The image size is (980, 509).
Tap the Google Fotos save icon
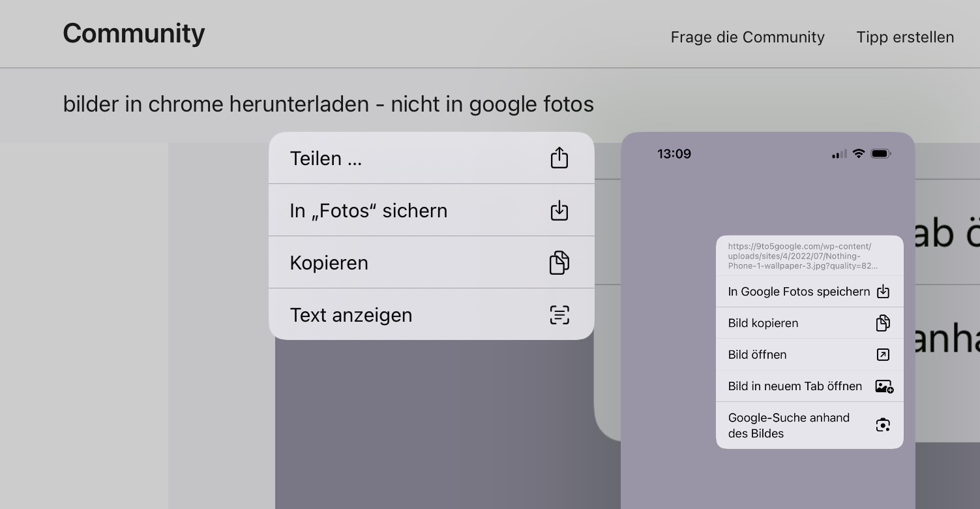click(x=883, y=292)
